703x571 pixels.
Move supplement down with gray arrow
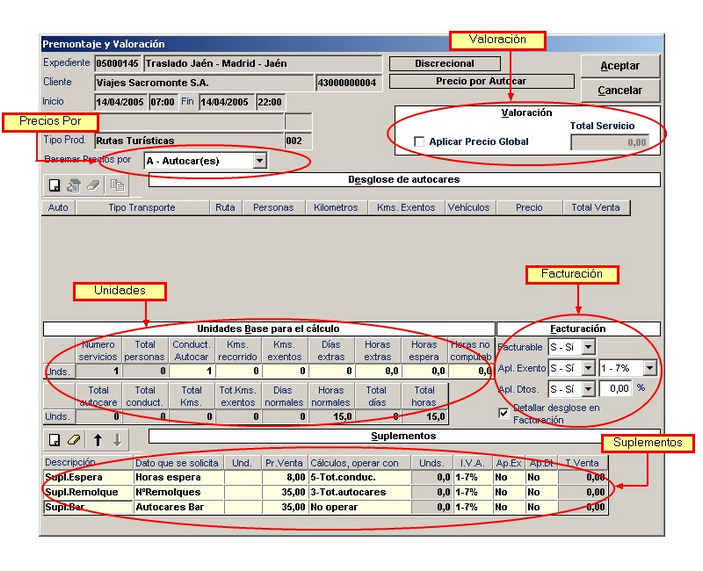pyautogui.click(x=117, y=440)
